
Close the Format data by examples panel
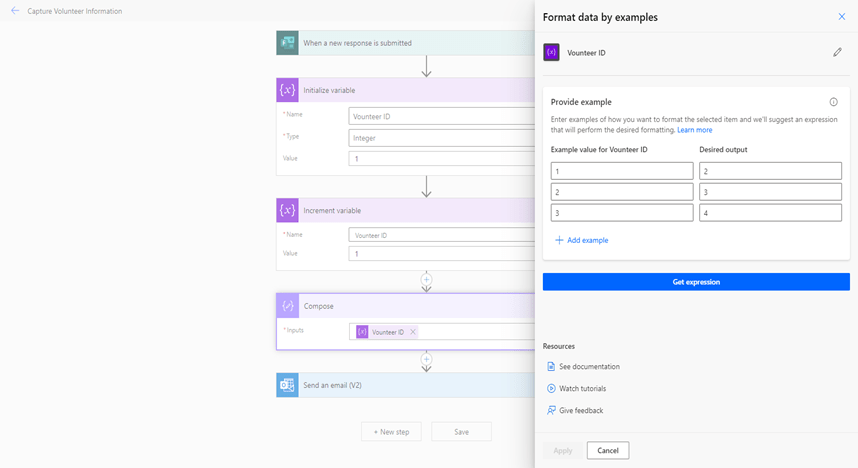[x=841, y=17]
